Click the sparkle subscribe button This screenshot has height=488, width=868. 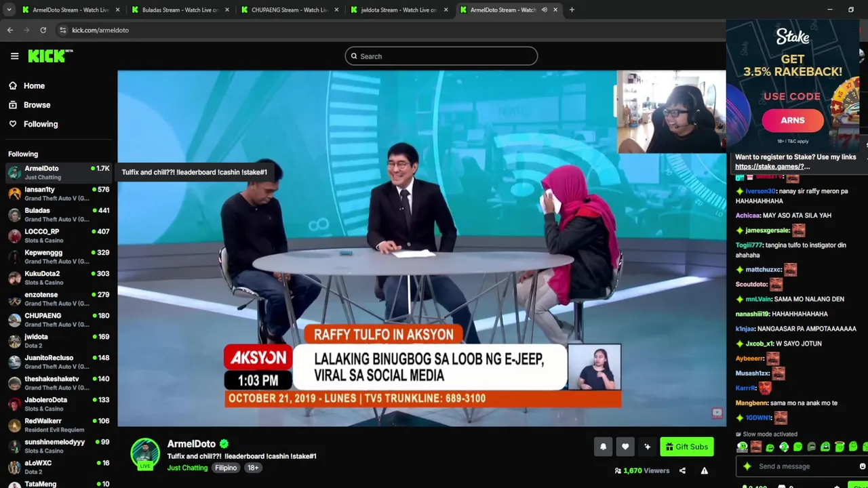pos(647,447)
